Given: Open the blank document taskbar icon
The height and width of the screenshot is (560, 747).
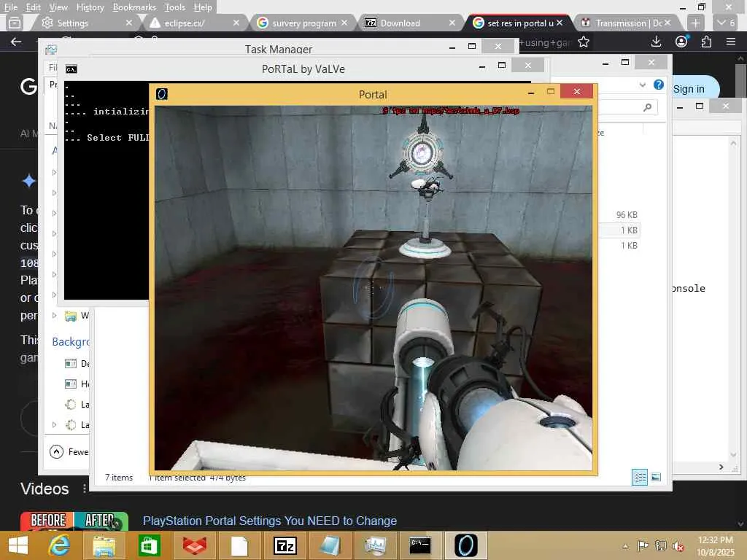Looking at the screenshot, I should point(239,545).
